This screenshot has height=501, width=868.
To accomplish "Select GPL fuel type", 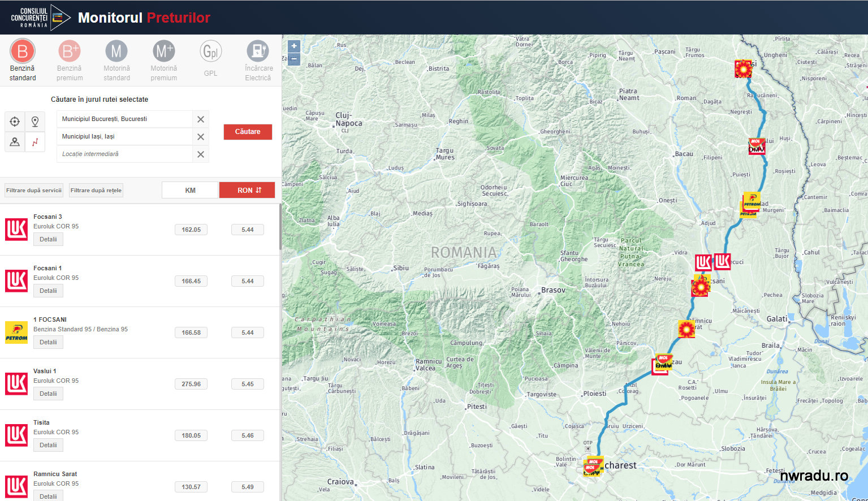I will [210, 59].
